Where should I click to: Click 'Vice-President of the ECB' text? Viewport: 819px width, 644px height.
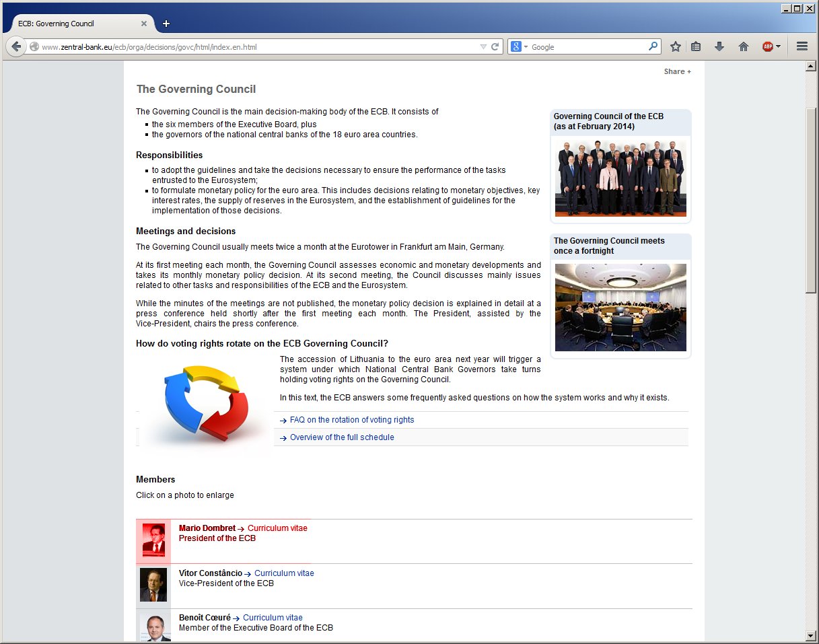click(x=226, y=583)
